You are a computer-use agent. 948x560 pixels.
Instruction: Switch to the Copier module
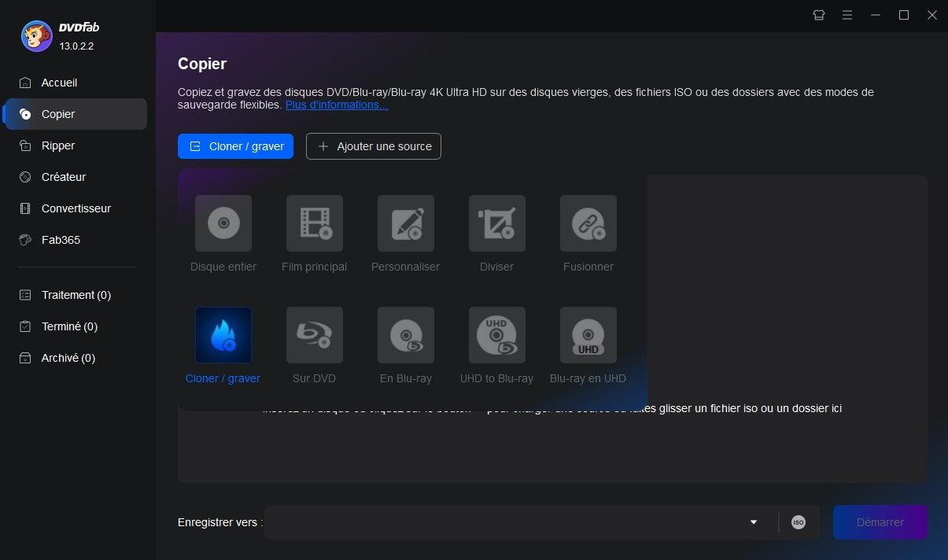click(76, 114)
